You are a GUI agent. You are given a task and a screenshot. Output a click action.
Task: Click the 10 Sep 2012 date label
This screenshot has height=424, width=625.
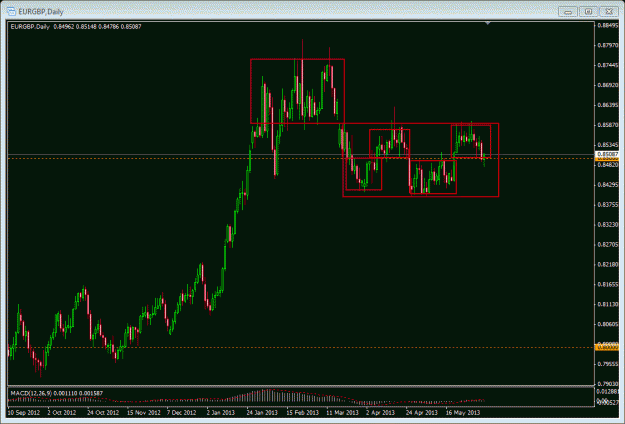click(x=24, y=412)
